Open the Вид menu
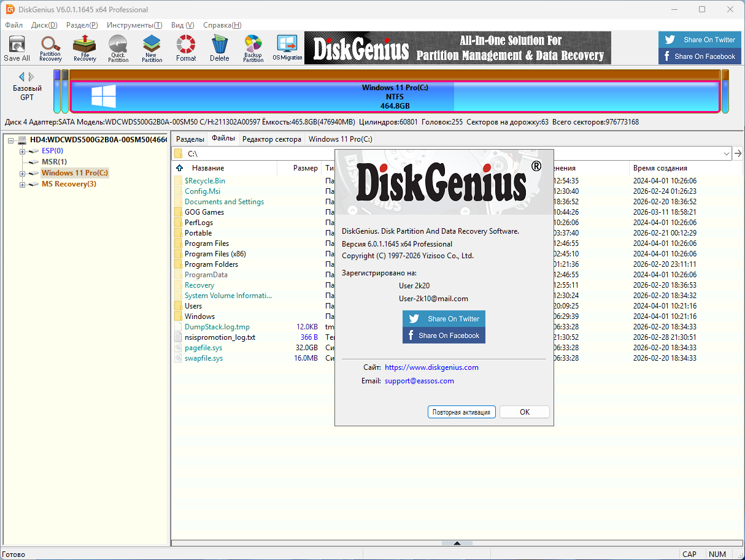 coord(182,25)
